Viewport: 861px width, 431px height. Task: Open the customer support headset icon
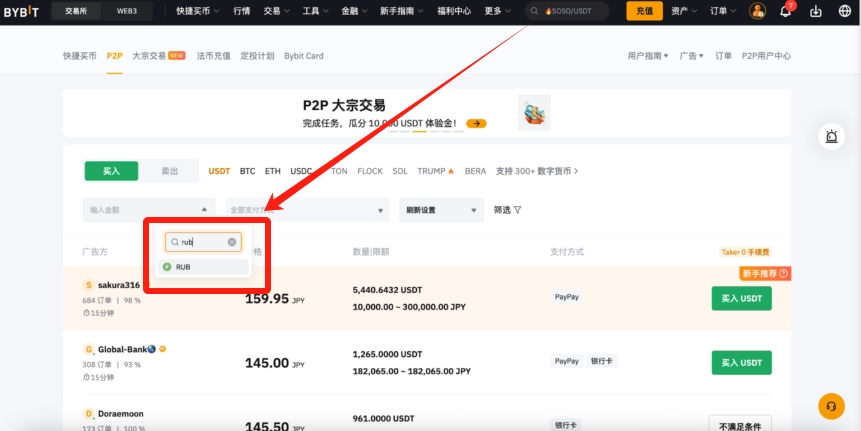click(x=831, y=406)
